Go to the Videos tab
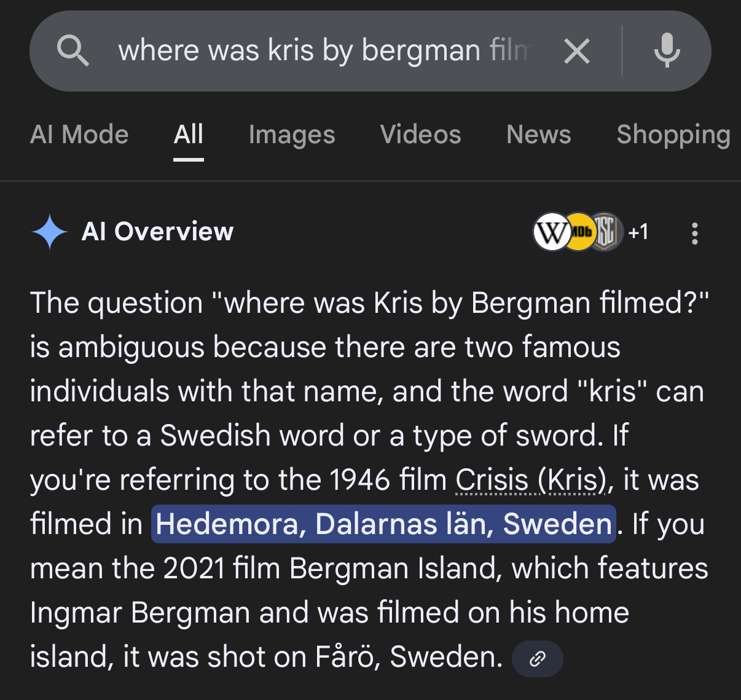Image resolution: width=741 pixels, height=700 pixels. [x=420, y=135]
